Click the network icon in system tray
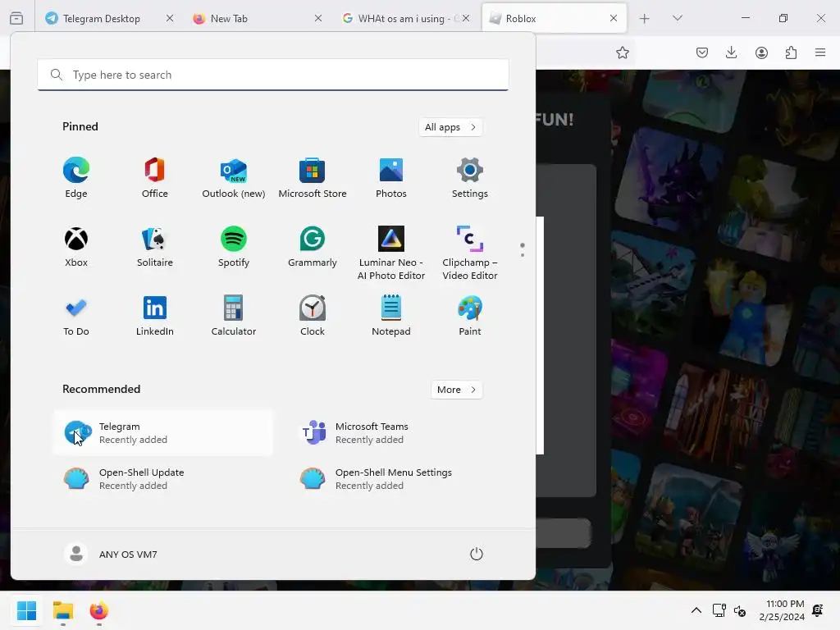Screen dimensions: 840x630 (719, 610)
